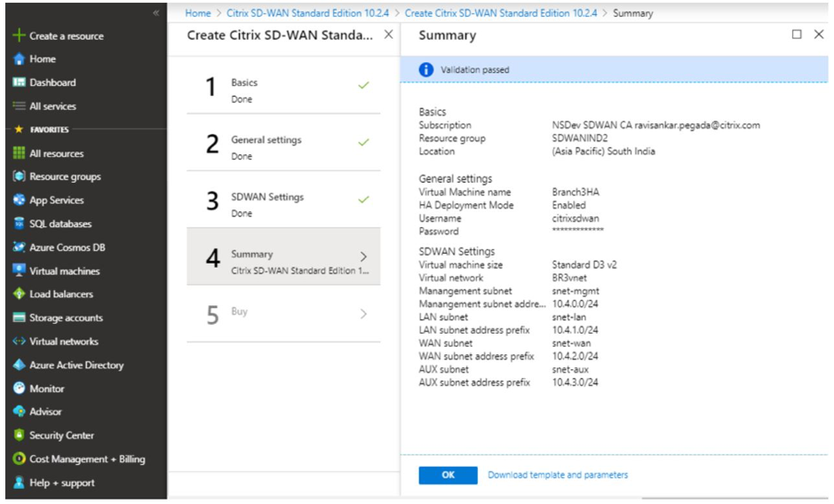Image resolution: width=834 pixels, height=504 pixels.
Task: Click the subscription value NSDev SDWAN CA
Action: [x=655, y=125]
